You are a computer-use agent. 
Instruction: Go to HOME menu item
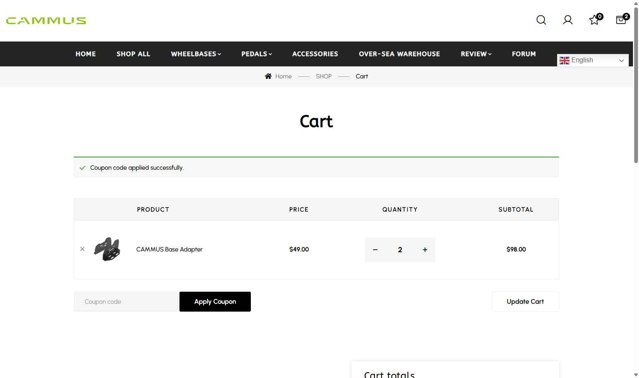(x=86, y=54)
